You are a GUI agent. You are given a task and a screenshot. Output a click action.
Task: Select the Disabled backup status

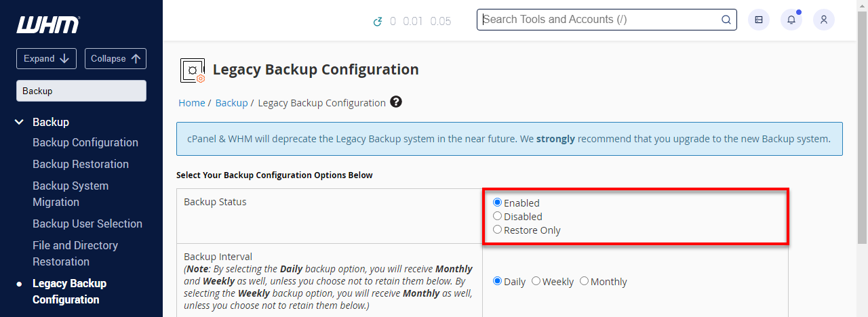click(498, 216)
